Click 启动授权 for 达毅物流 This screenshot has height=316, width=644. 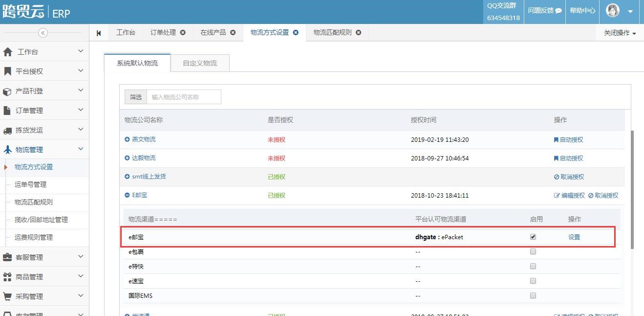[x=568, y=158]
